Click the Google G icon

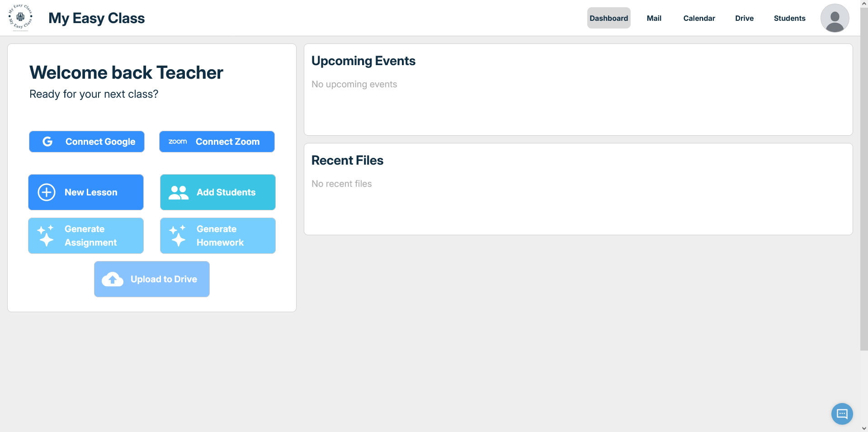pos(47,142)
